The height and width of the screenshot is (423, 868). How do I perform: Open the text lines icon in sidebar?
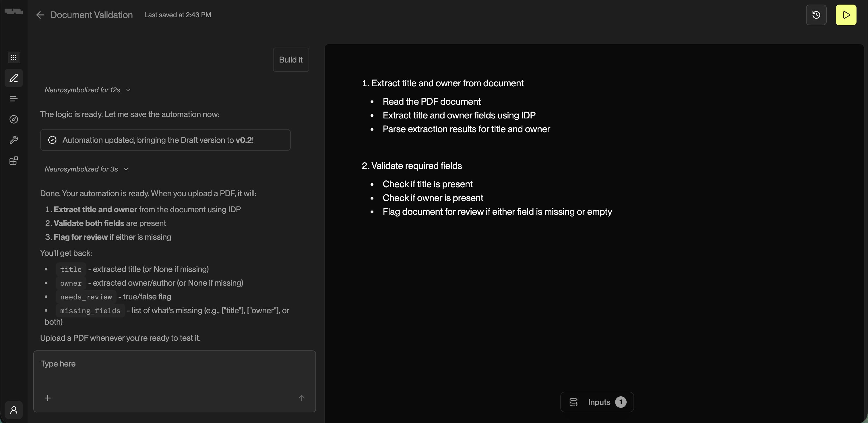(14, 99)
